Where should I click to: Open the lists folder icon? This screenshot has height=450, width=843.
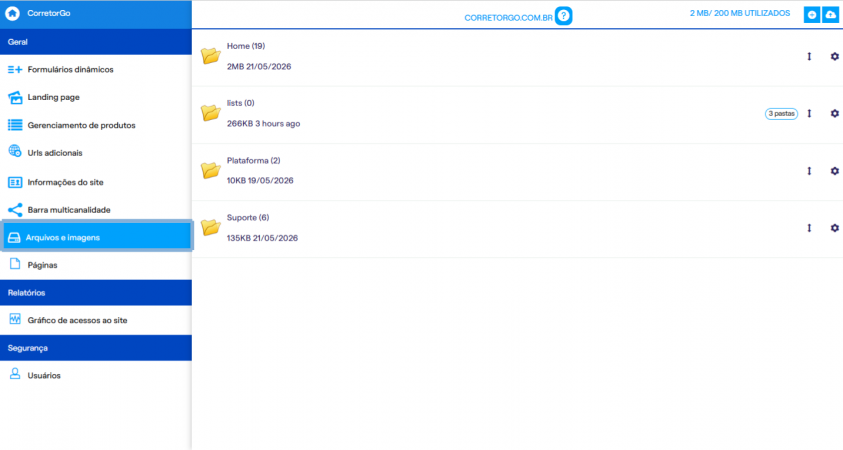(211, 112)
